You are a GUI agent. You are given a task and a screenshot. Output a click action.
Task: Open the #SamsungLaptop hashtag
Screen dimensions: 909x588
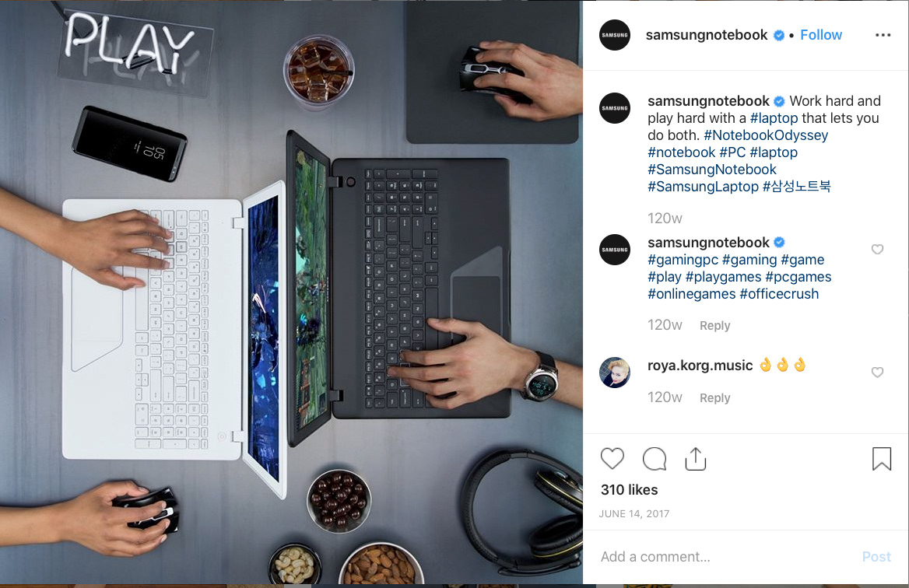click(x=703, y=187)
